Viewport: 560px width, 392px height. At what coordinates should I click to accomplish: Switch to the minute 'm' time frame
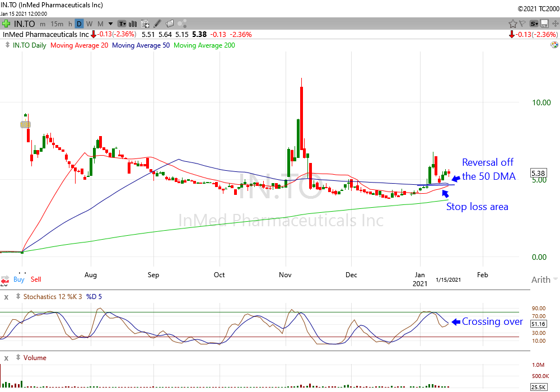pyautogui.click(x=43, y=24)
